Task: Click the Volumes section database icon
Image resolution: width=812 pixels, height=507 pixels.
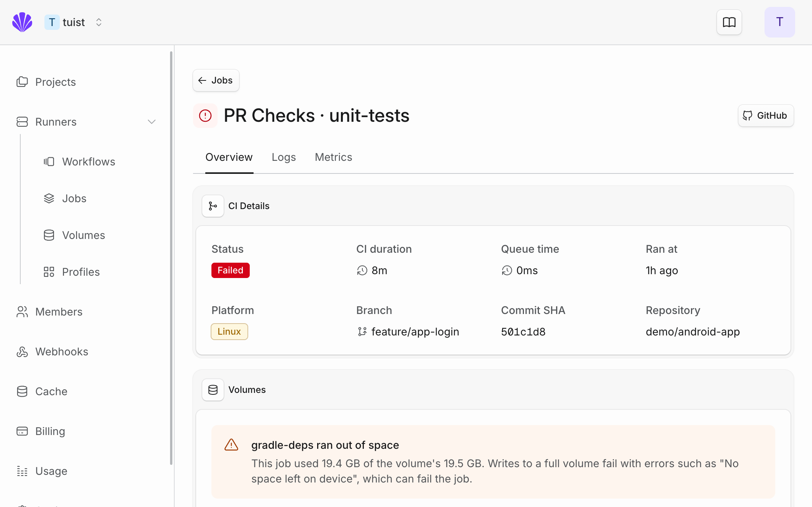Action: (x=213, y=390)
